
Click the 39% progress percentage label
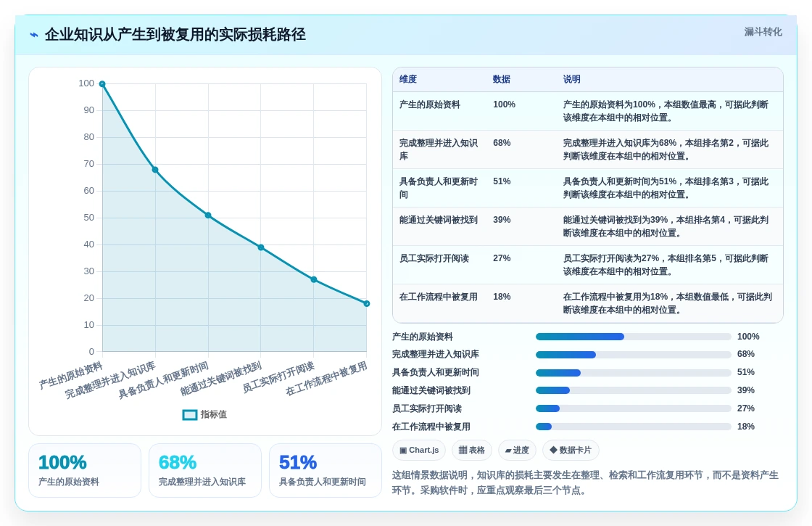pyautogui.click(x=746, y=390)
